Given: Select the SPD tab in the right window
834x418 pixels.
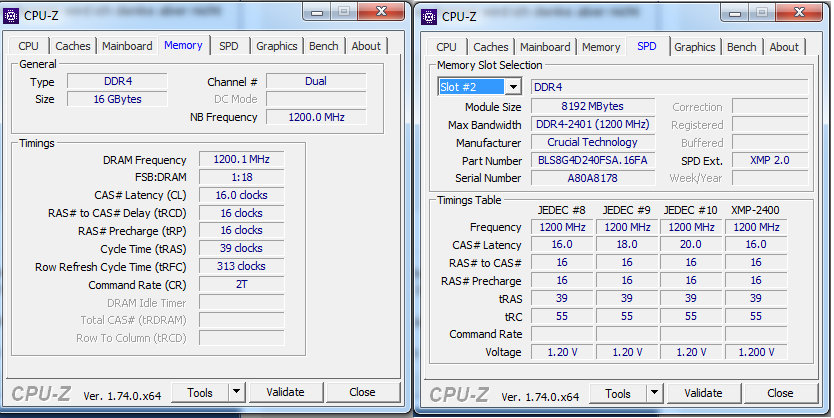Looking at the screenshot, I should pyautogui.click(x=647, y=46).
